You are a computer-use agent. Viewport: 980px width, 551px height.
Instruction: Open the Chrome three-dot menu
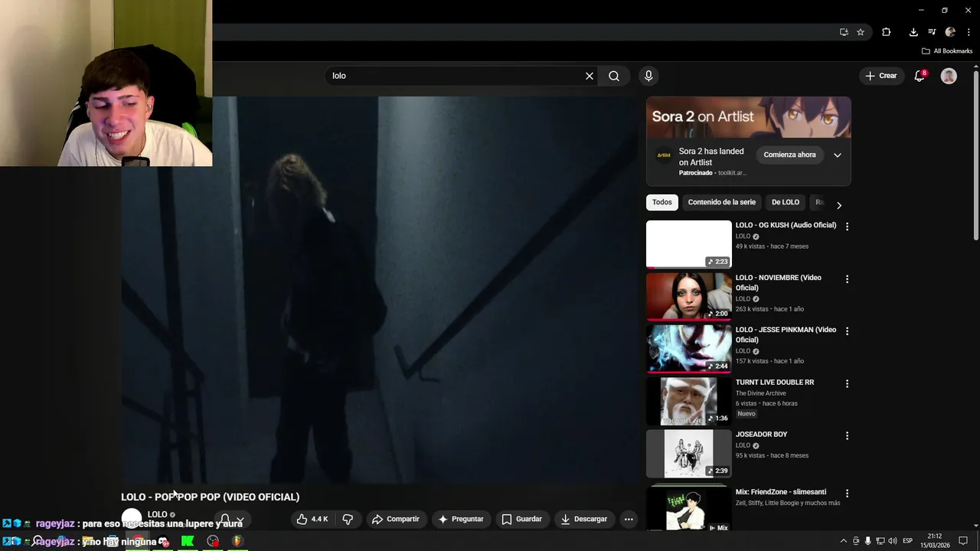point(969,32)
